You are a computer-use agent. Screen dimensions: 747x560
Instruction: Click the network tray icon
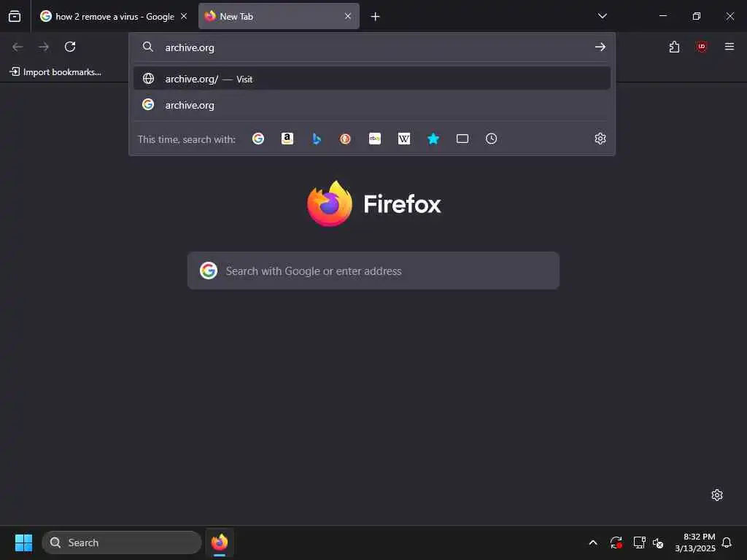[x=639, y=542]
